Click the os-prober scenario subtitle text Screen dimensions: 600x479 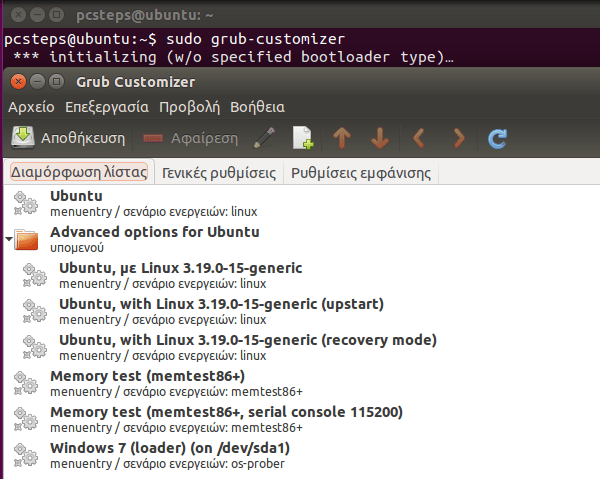(167, 464)
